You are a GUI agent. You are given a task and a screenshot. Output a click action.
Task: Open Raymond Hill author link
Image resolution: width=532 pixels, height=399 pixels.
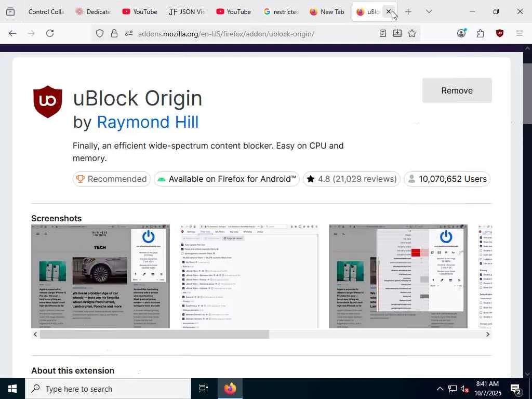148,122
